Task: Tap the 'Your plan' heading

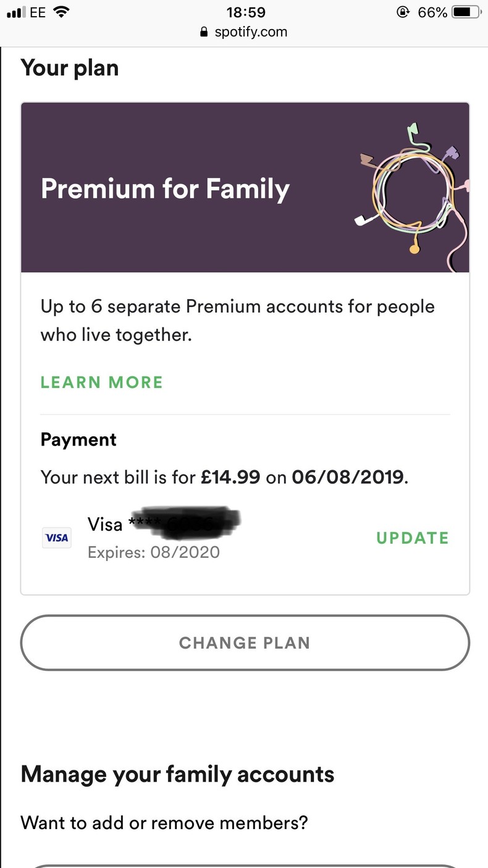Action: pyautogui.click(x=70, y=68)
